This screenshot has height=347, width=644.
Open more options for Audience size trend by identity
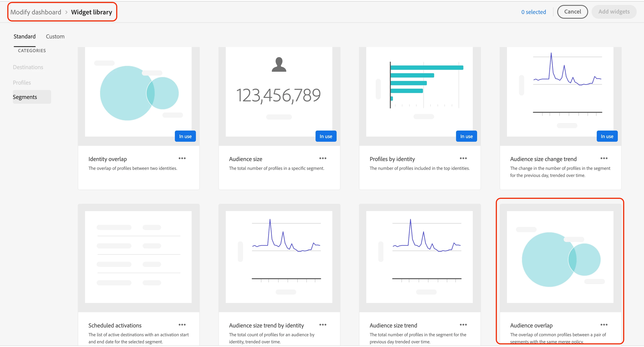(x=322, y=324)
